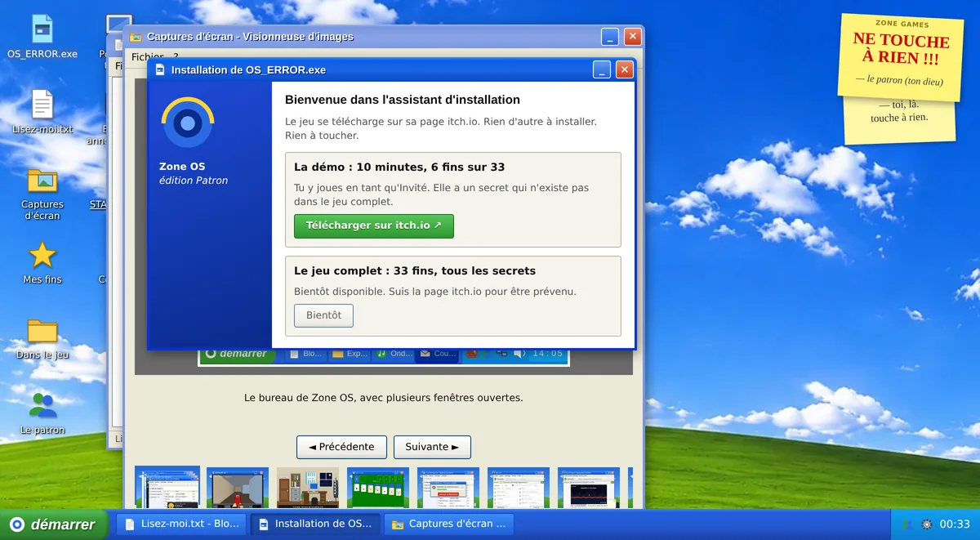Viewport: 980px width, 540px height.
Task: Click the users icon in the system tray
Action: [906, 524]
